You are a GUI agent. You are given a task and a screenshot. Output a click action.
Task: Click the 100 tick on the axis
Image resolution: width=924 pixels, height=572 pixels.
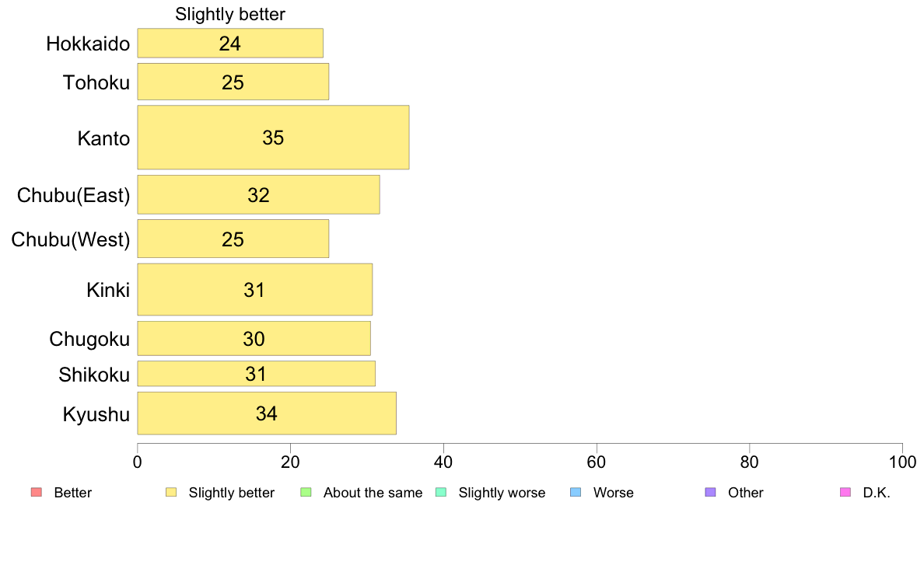pos(903,462)
